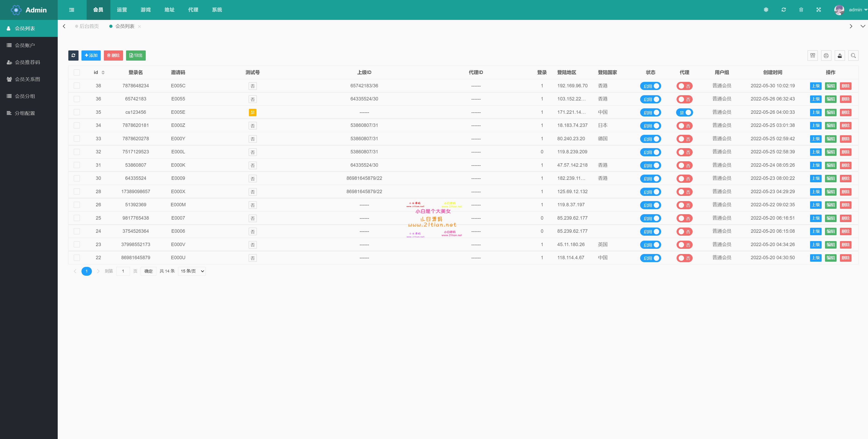Click login name 64335524 cell
This screenshot has width=868, height=439.
(x=136, y=178)
